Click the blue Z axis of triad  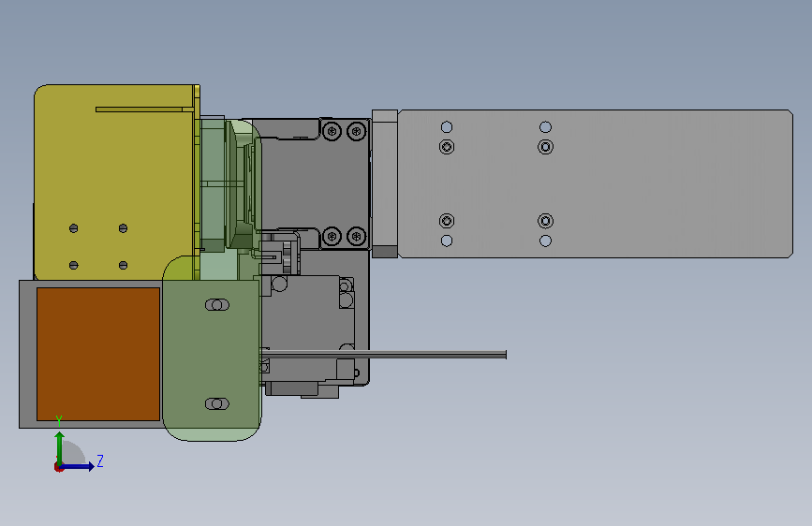[78, 467]
